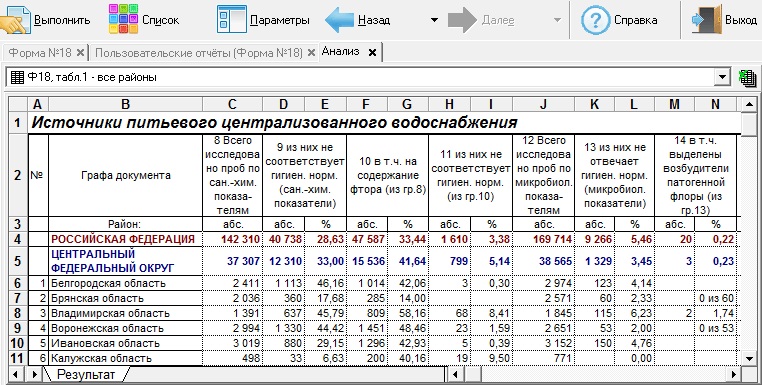Screen dimensions: 762x385
Task: Click the Параметры window icon
Action: coord(231,19)
